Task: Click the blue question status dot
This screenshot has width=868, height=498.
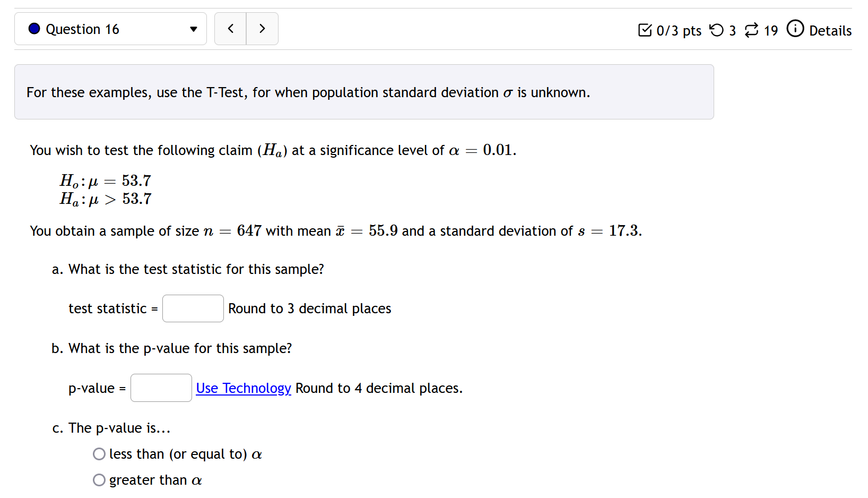Action: 33,29
